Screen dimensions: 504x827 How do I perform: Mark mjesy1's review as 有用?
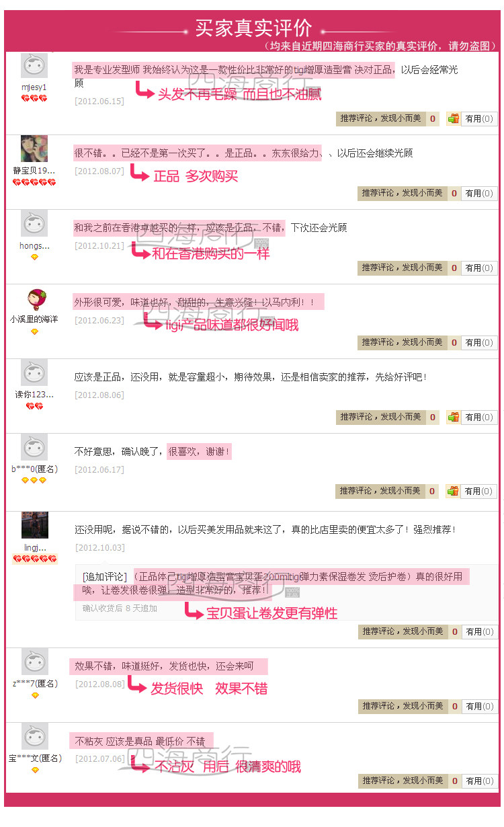[479, 118]
